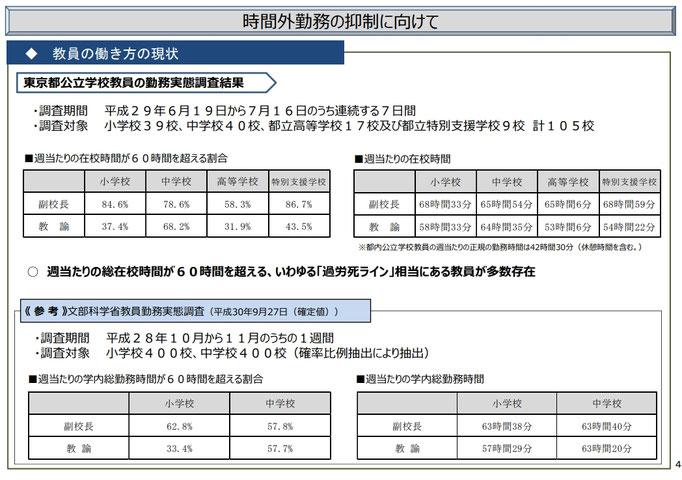Click the 86.7% cell

point(299,204)
